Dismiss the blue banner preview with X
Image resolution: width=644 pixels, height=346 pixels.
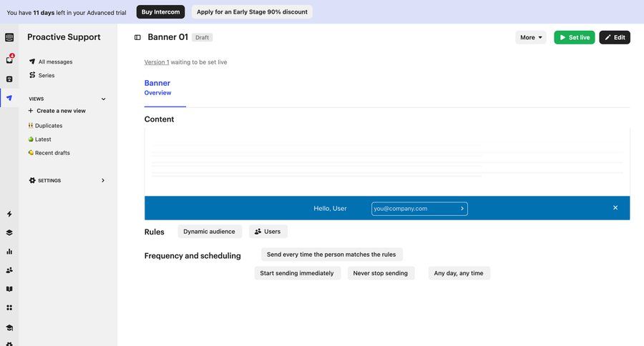point(615,208)
